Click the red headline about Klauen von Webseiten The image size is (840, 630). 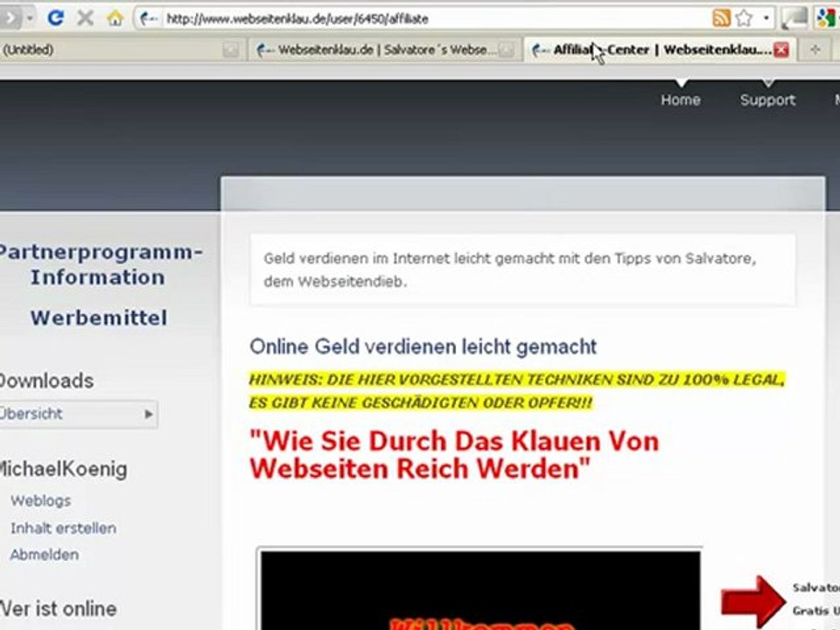click(x=454, y=455)
